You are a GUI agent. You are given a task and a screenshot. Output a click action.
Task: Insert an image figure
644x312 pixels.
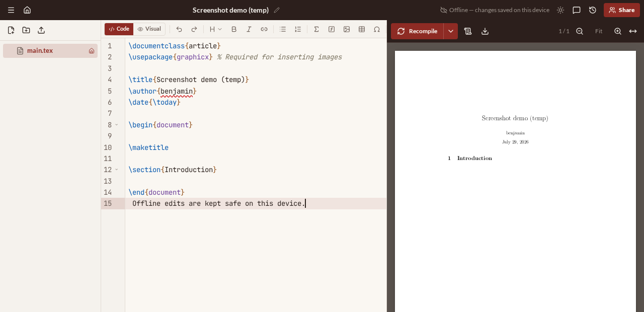click(x=347, y=29)
